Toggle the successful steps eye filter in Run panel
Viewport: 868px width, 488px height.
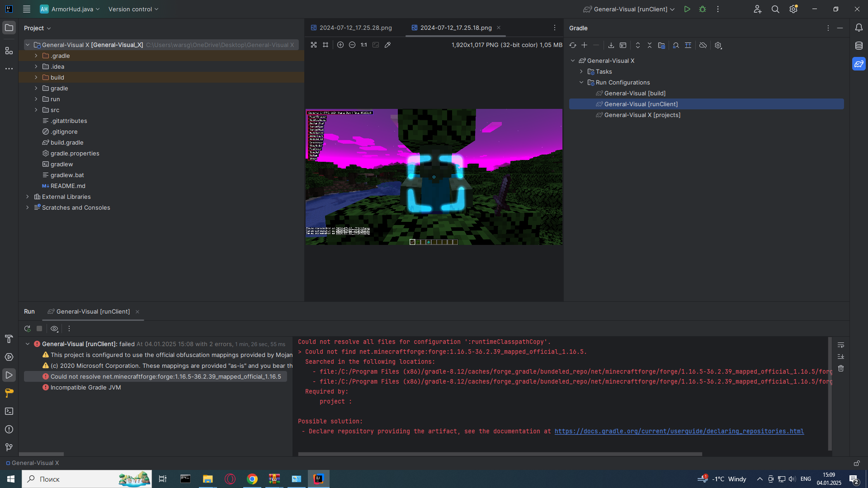pyautogui.click(x=54, y=328)
